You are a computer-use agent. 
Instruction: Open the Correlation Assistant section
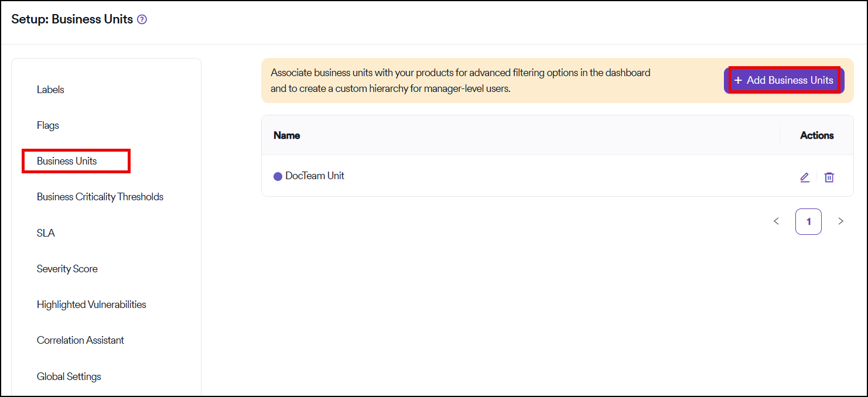(80, 340)
